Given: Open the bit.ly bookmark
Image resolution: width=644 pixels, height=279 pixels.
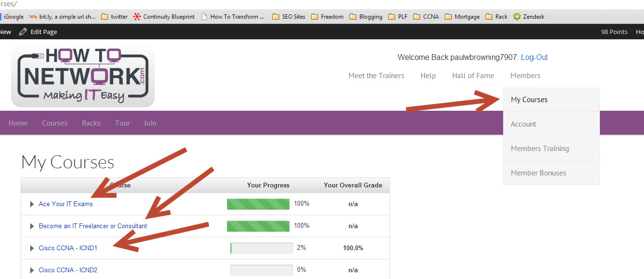Looking at the screenshot, I should coord(62,16).
